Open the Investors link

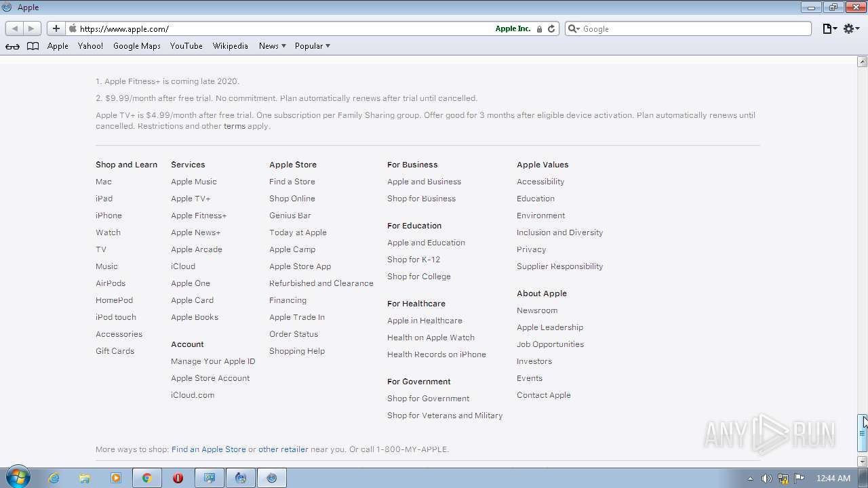coord(534,361)
